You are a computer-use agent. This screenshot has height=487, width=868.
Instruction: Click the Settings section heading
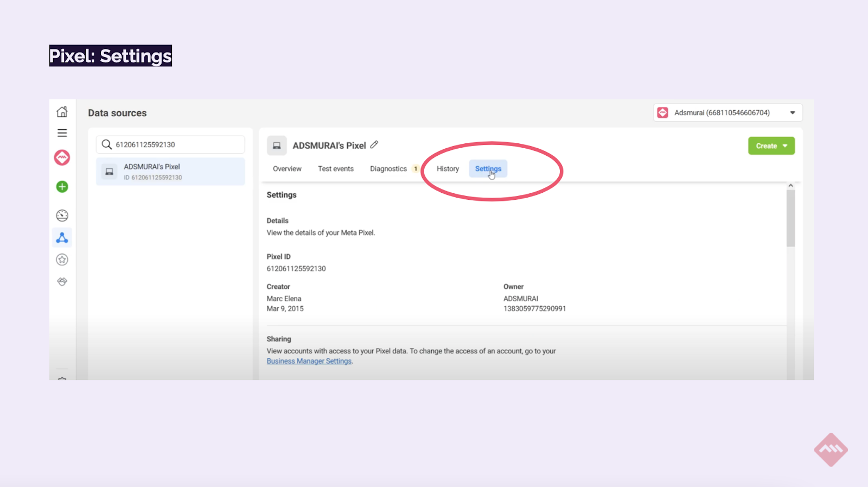click(x=282, y=195)
